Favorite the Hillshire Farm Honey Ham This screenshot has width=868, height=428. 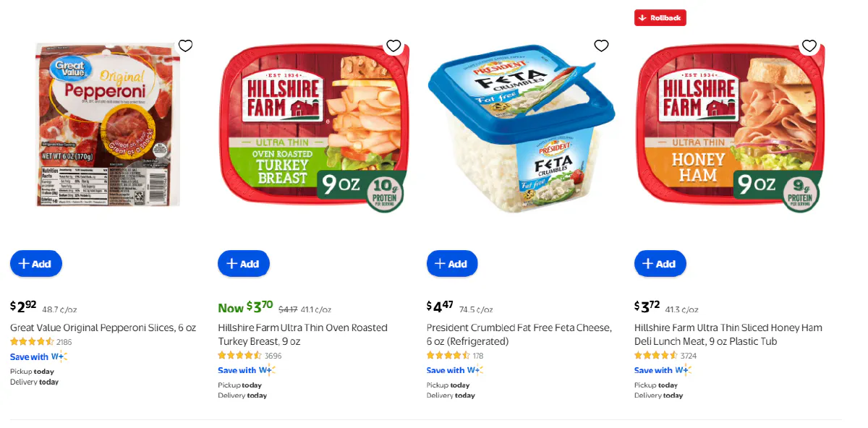pyautogui.click(x=809, y=46)
